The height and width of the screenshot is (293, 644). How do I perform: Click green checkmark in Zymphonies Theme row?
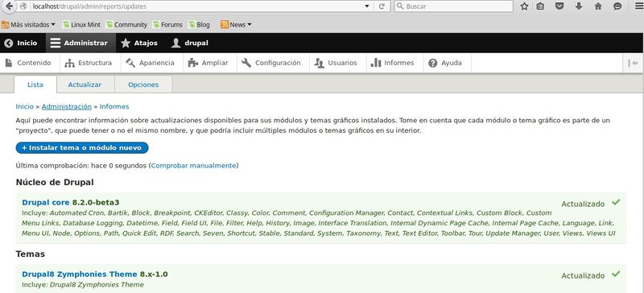pos(616,274)
